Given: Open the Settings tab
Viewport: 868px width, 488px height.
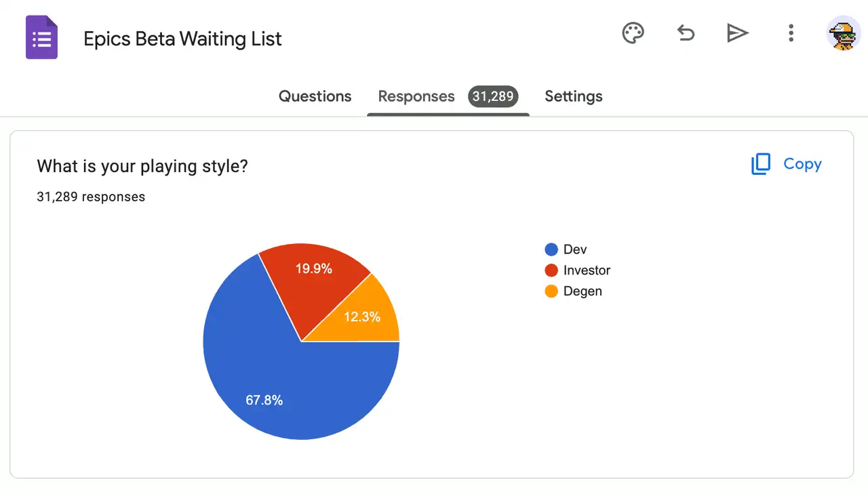Looking at the screenshot, I should [573, 96].
